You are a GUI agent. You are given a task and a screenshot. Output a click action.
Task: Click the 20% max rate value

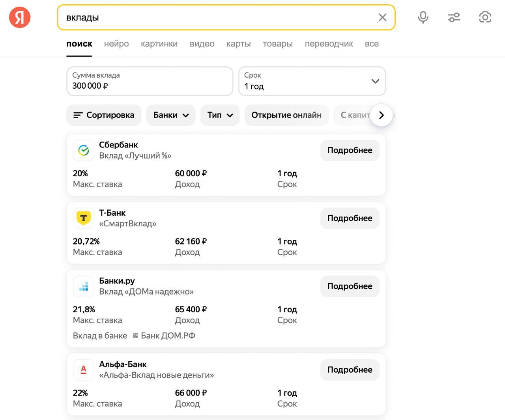80,174
